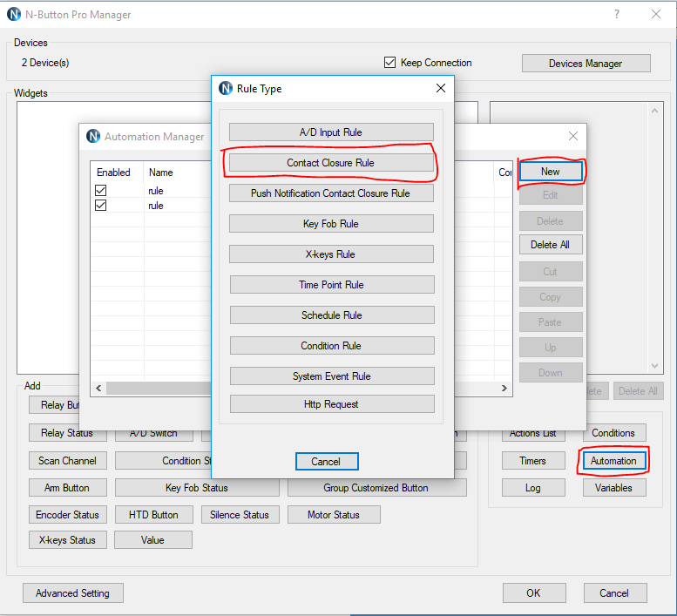Select Schedule Rule
Viewport: 677px width, 616px height.
coord(332,315)
